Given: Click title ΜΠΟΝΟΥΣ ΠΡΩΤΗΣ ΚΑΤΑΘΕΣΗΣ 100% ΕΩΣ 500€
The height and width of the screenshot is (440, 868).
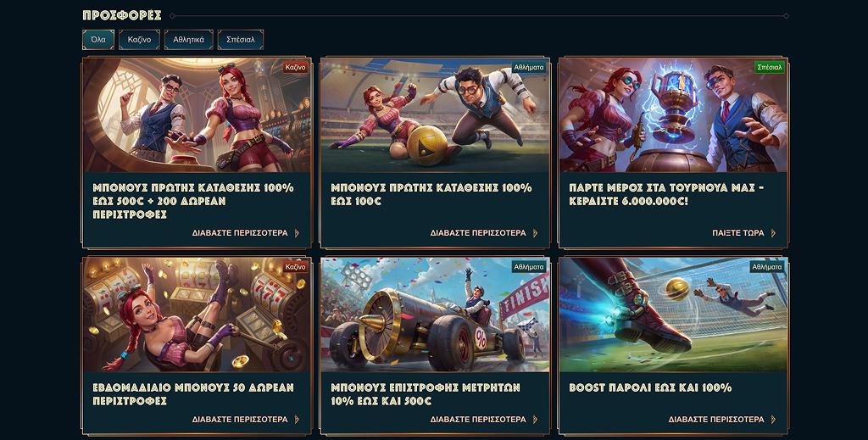Looking at the screenshot, I should click(193, 201).
